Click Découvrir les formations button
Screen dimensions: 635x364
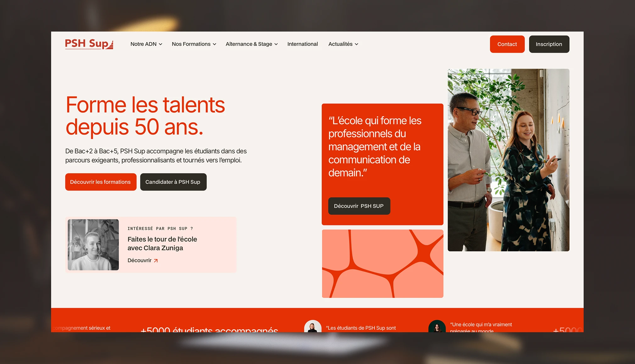tap(101, 182)
